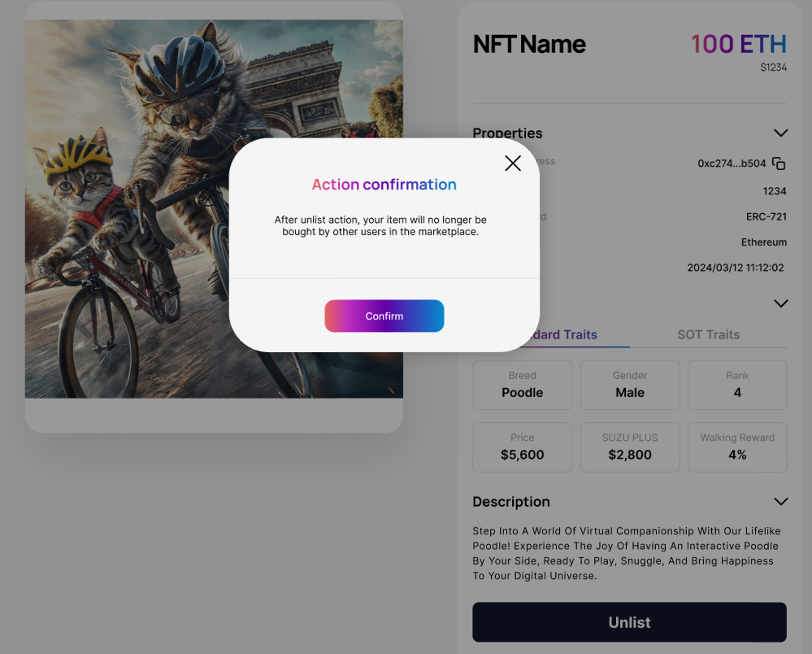
Task: Click the Price $5,600 trait card
Action: (x=522, y=447)
